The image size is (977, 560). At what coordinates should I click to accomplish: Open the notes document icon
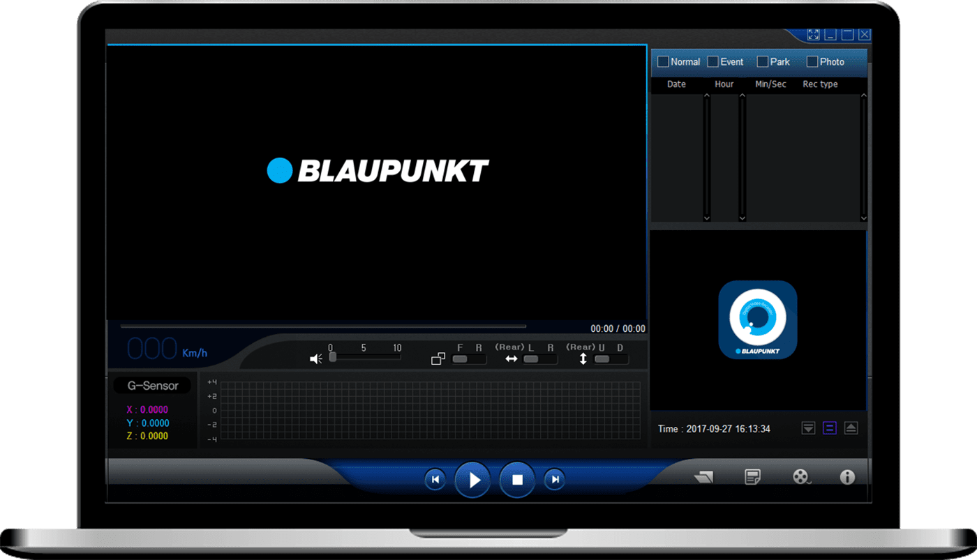(752, 477)
